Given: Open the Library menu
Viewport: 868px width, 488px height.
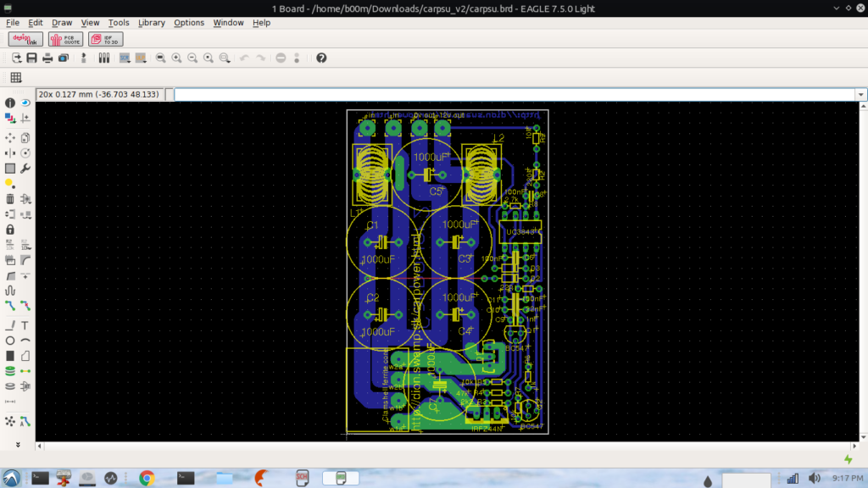Looking at the screenshot, I should point(151,23).
